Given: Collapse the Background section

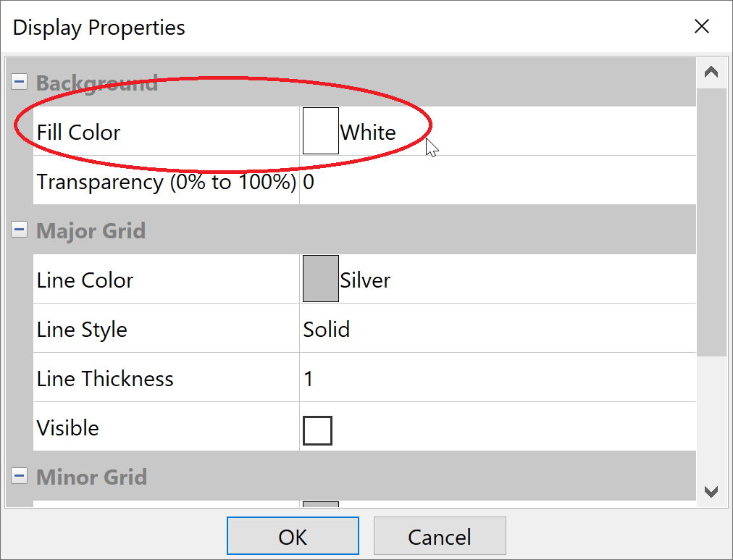Looking at the screenshot, I should pyautogui.click(x=19, y=83).
